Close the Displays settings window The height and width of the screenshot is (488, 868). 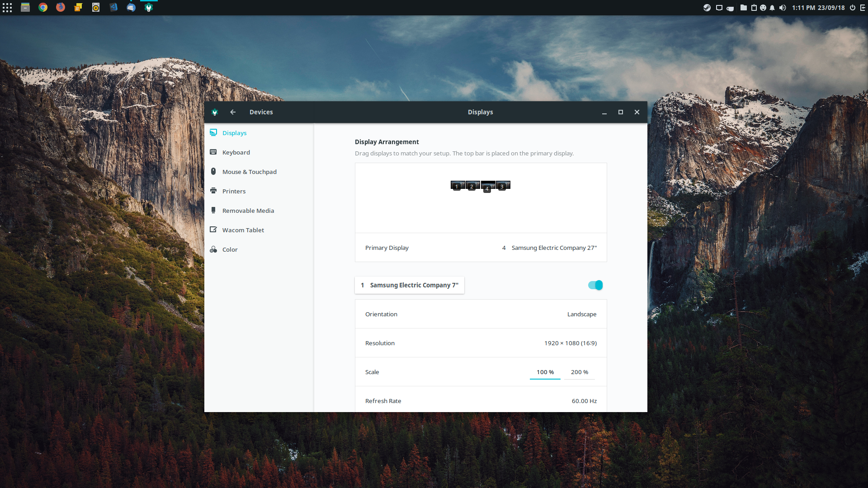pos(637,112)
